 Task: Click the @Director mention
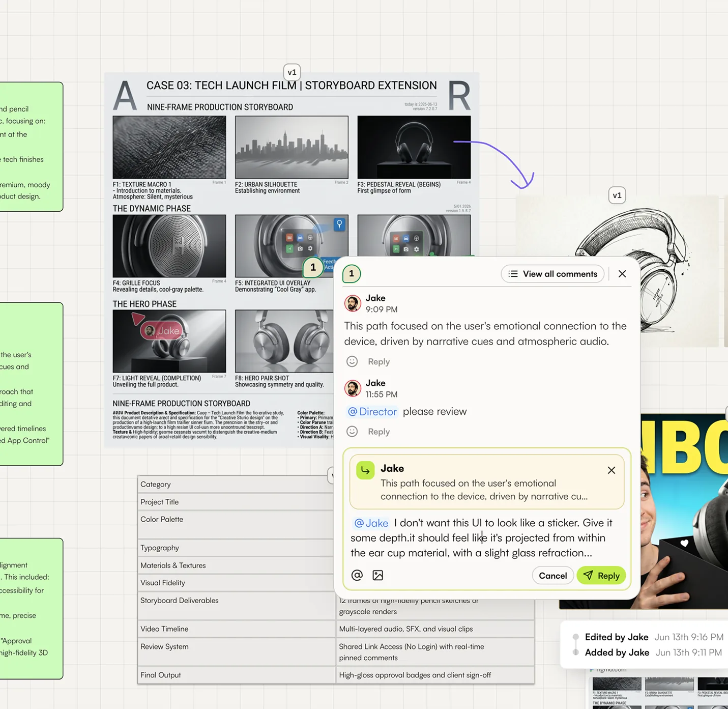coord(372,411)
